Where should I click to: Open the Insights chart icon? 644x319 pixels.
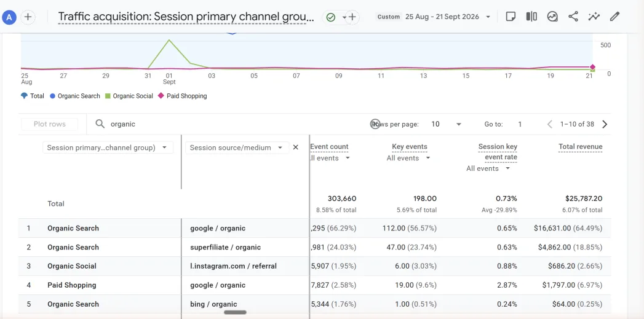pyautogui.click(x=552, y=17)
